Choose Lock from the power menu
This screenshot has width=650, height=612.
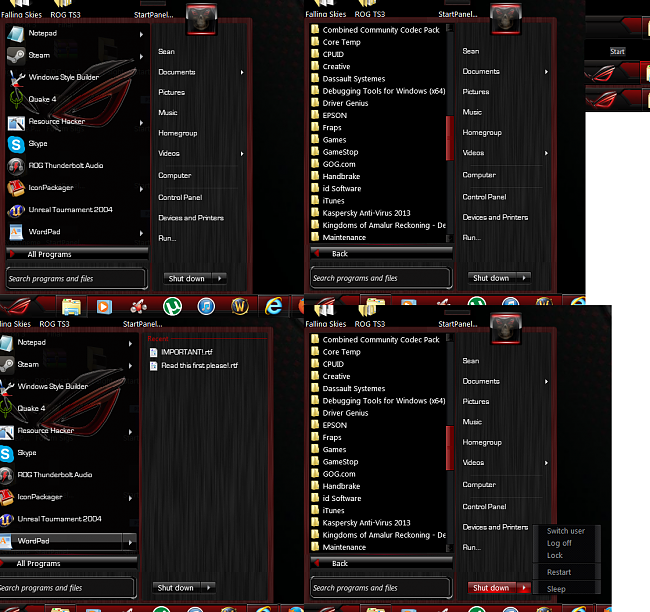pos(555,556)
